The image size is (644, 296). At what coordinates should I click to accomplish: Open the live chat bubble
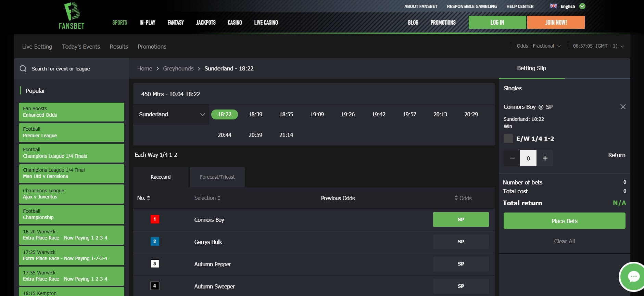point(633,276)
